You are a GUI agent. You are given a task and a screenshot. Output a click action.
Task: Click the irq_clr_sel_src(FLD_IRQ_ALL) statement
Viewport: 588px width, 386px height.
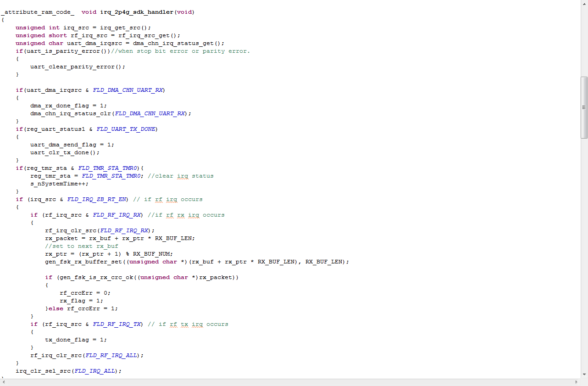68,371
